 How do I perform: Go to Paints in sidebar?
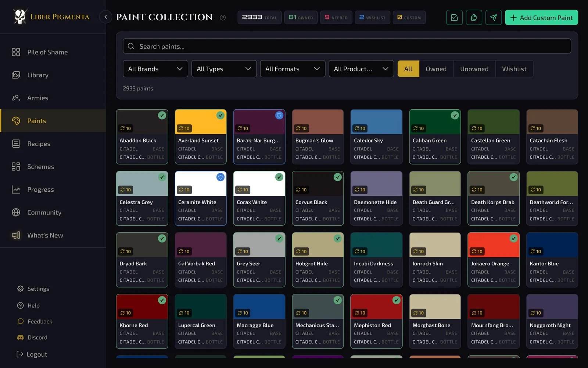click(53, 121)
